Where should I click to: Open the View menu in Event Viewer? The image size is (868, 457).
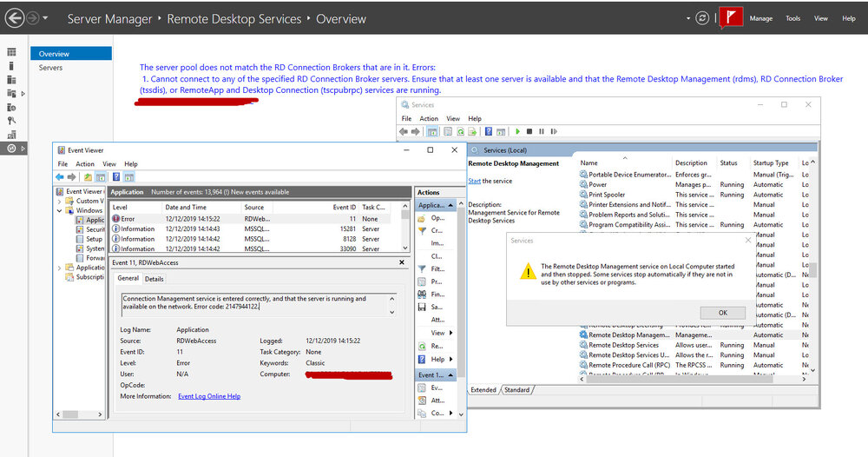coord(109,164)
